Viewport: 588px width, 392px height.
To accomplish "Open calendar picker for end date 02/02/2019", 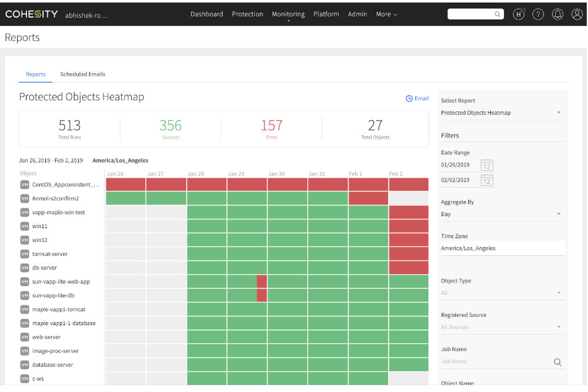I will (486, 180).
